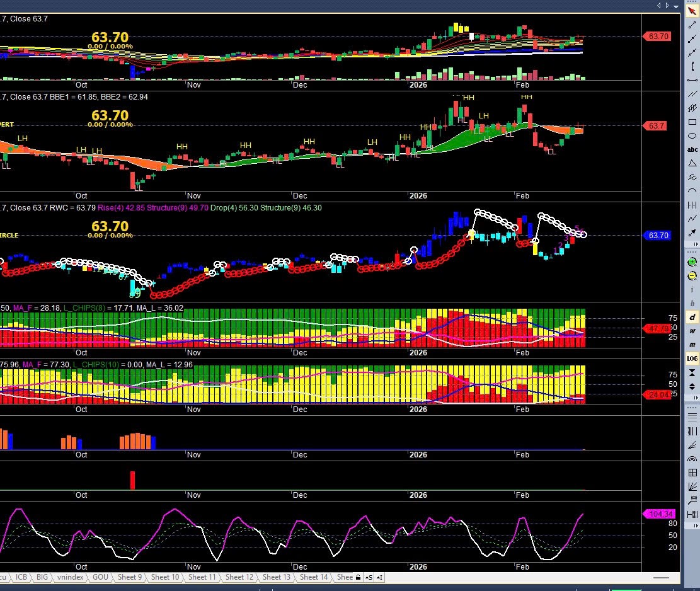
Task: Select the Fibonacci arcs tool
Action: point(692,459)
